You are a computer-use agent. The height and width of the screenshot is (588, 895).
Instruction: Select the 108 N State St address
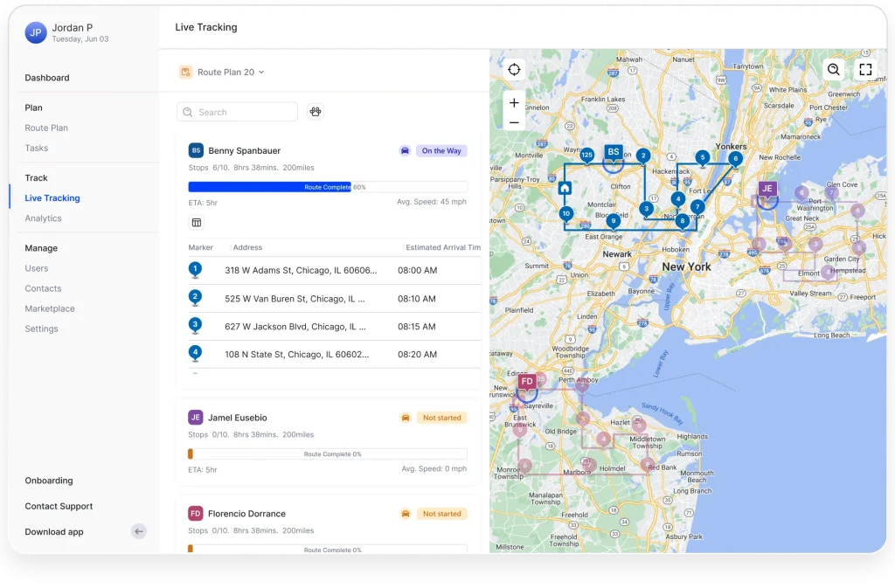[x=297, y=354]
